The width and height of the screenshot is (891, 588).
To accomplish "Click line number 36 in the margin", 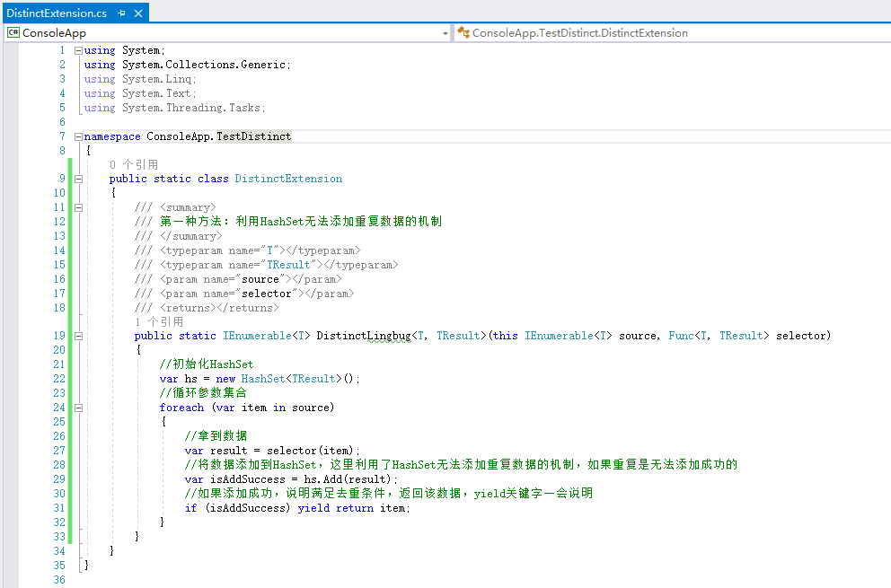I will pos(59,580).
